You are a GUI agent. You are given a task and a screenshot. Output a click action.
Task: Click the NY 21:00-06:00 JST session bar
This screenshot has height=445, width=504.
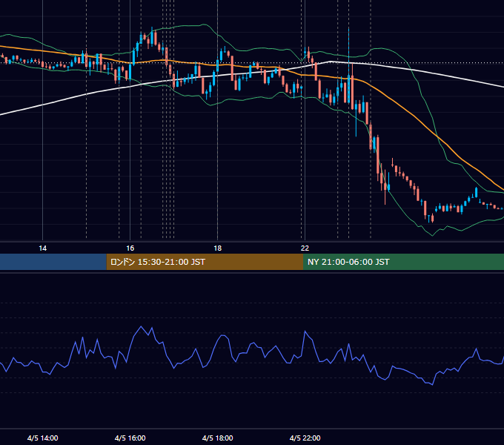pos(403,262)
